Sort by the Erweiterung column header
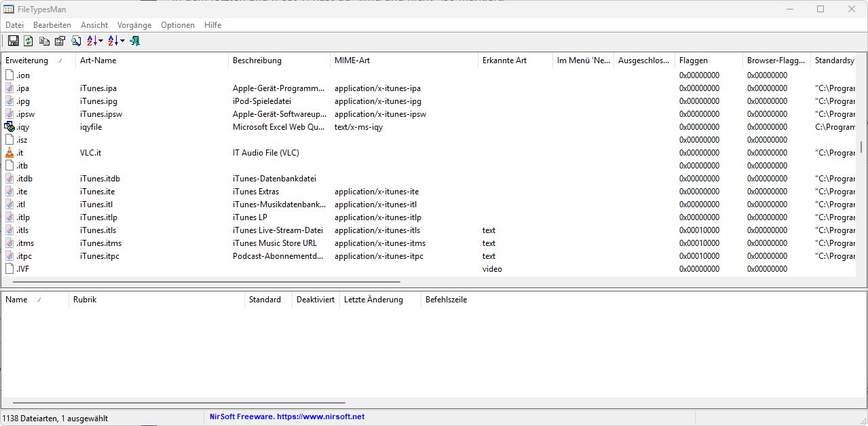 click(39, 60)
